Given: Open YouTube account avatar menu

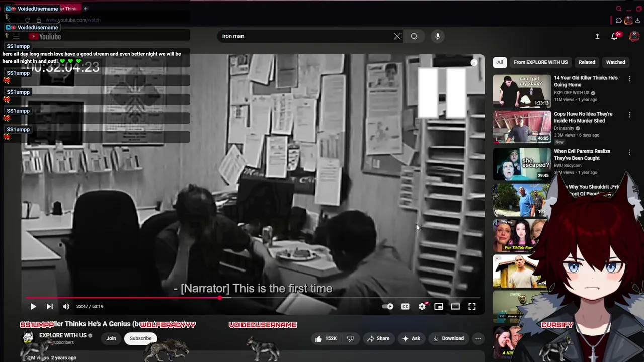Looking at the screenshot, I should click(634, 36).
